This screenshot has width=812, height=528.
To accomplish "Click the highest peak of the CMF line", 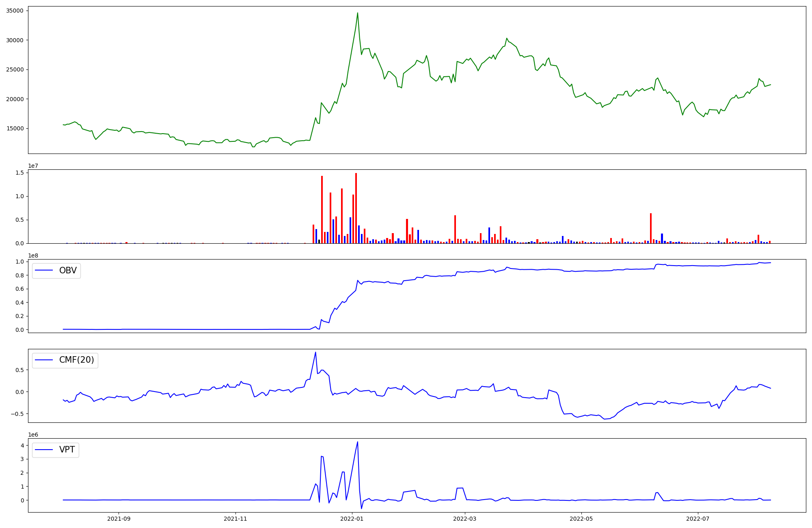I will tap(315, 352).
